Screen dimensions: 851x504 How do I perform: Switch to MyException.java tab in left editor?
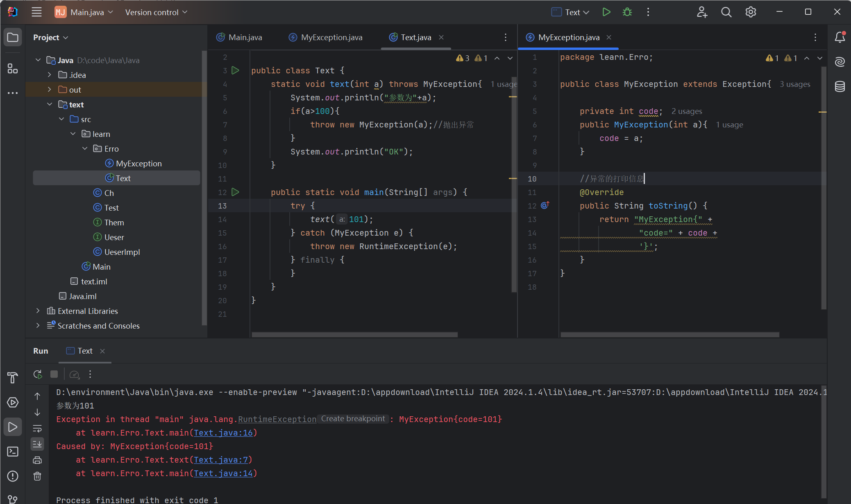pyautogui.click(x=326, y=37)
